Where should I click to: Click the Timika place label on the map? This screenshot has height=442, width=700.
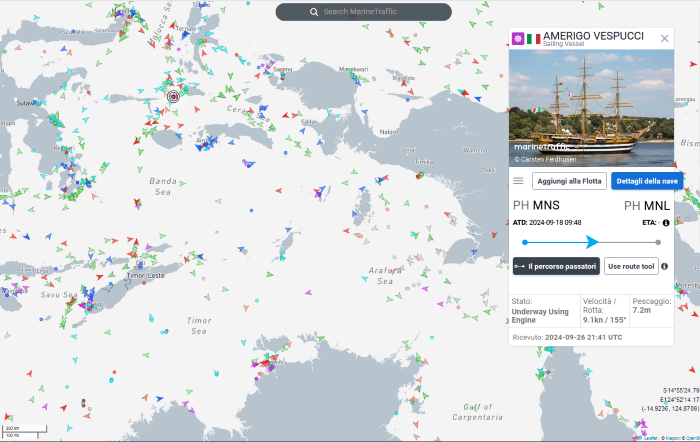423,162
